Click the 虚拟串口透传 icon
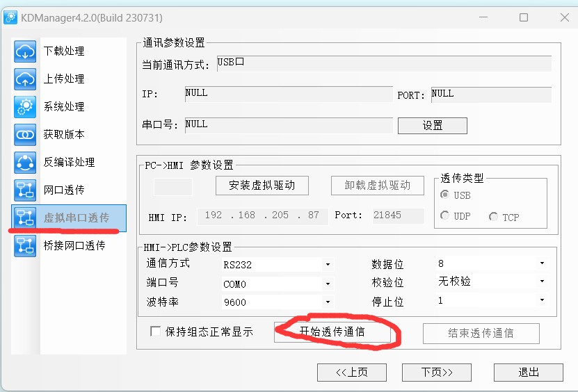 pos(25,218)
